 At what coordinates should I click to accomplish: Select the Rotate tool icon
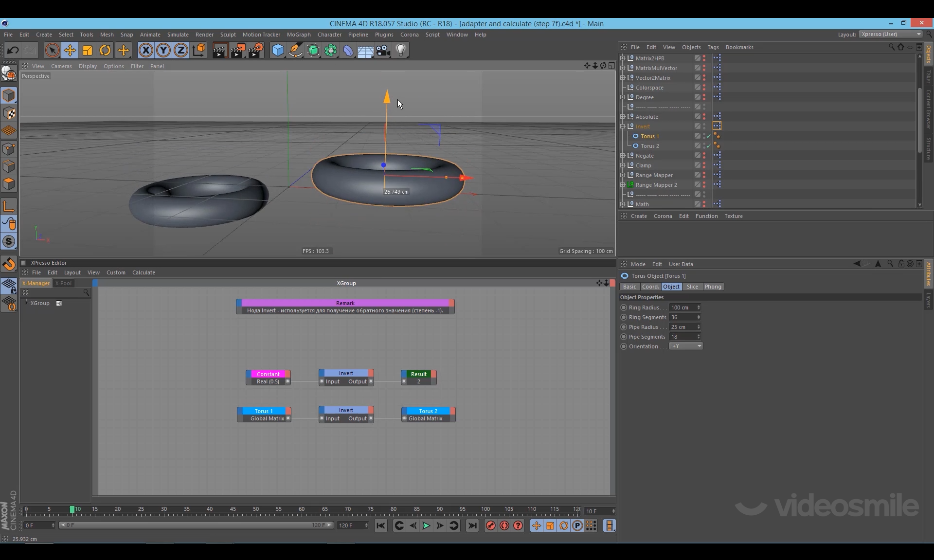click(105, 50)
